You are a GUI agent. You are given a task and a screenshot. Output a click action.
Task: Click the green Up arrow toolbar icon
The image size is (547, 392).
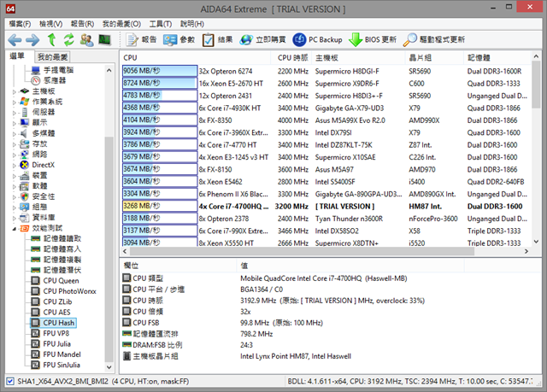click(51, 40)
